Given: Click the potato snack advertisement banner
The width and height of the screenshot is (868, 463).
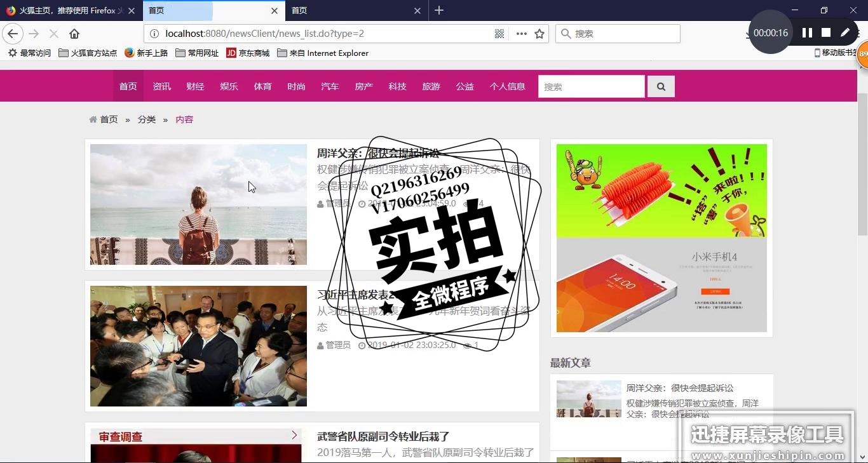Looking at the screenshot, I should tap(661, 191).
